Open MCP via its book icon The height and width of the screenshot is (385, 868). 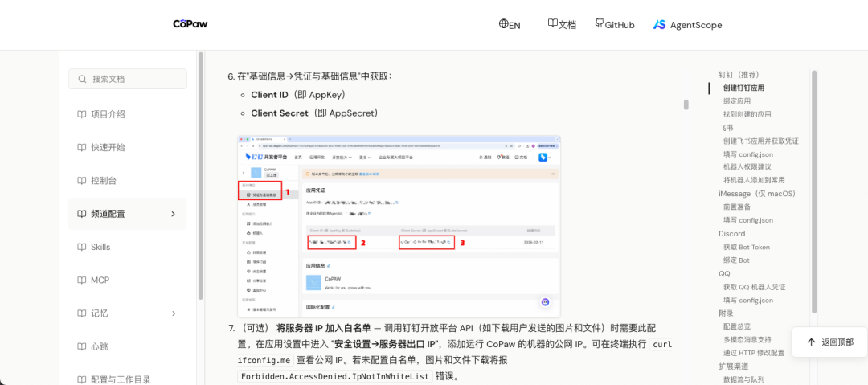(x=81, y=281)
